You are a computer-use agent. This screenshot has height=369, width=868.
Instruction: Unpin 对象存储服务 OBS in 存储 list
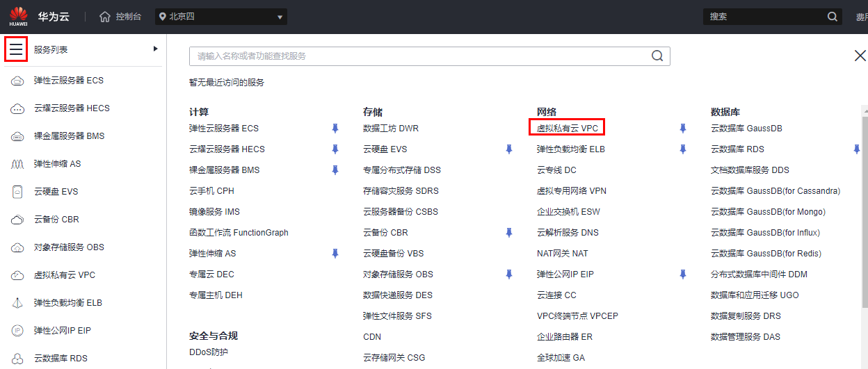[x=509, y=274]
